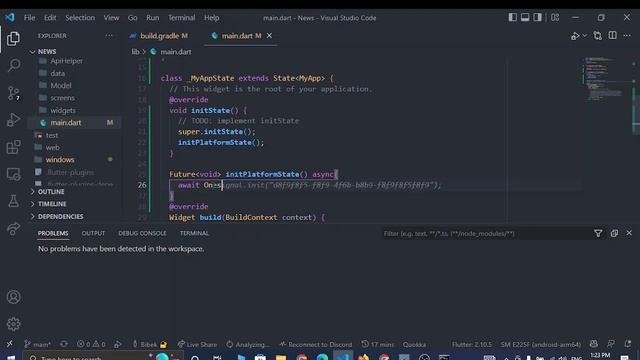Click Quokka in the status bar

point(414,344)
